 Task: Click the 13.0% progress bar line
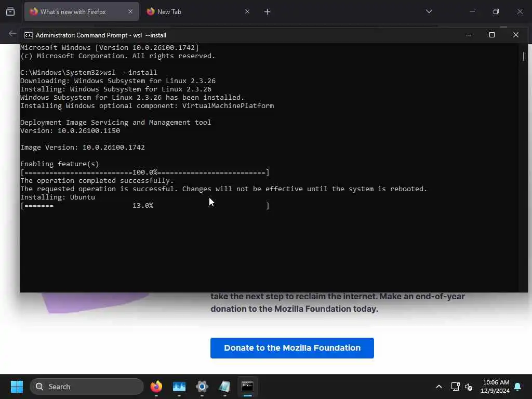pos(145,206)
